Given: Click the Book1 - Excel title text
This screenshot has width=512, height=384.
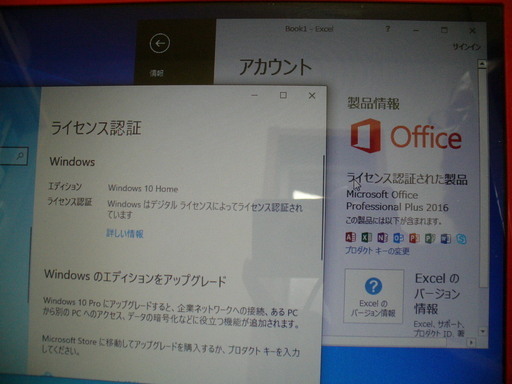Looking at the screenshot, I should [x=309, y=29].
